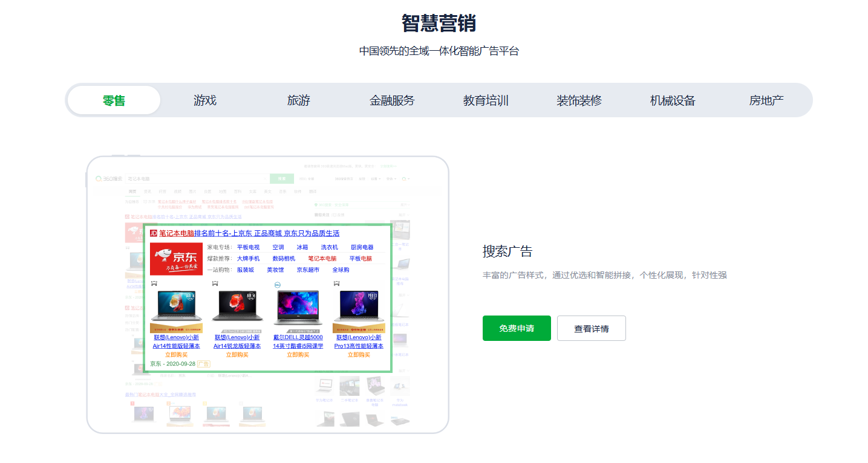Click the 智慧营销 page title
The image size is (868, 463).
coord(439,23)
